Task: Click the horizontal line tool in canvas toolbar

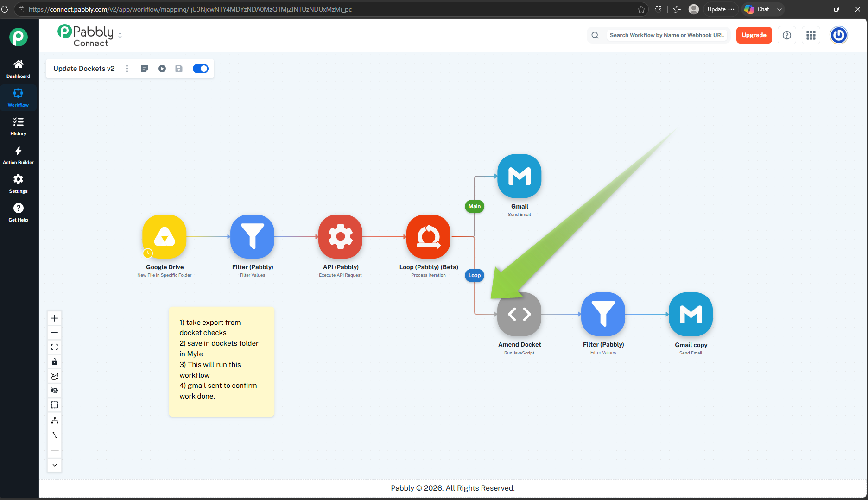Action: [55, 450]
